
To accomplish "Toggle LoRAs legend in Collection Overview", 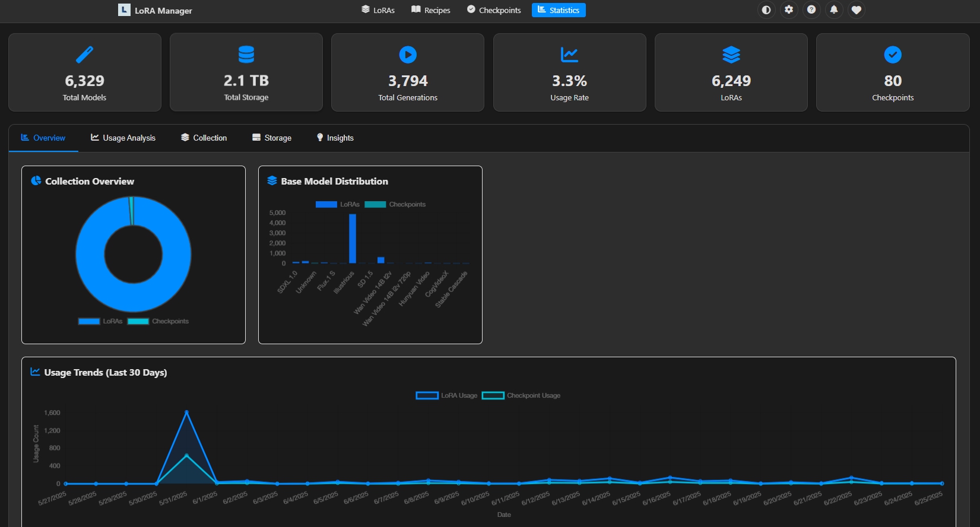I will 100,321.
